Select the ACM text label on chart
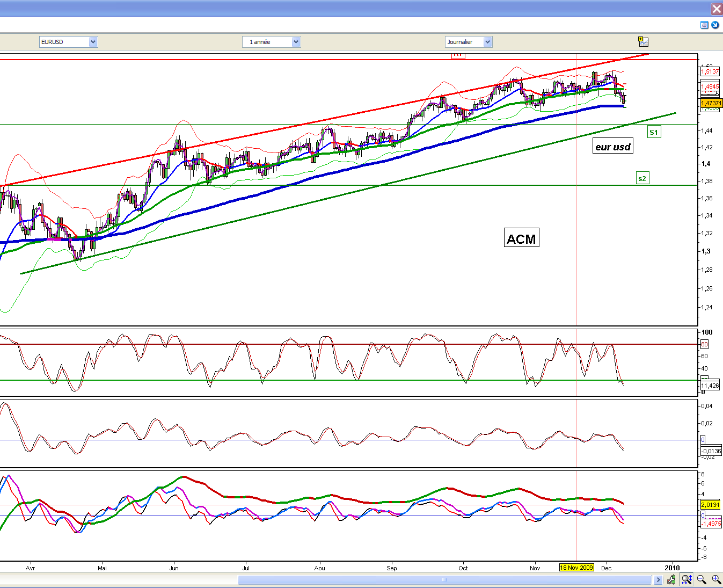Screen dimensions: 723x588 point(521,239)
